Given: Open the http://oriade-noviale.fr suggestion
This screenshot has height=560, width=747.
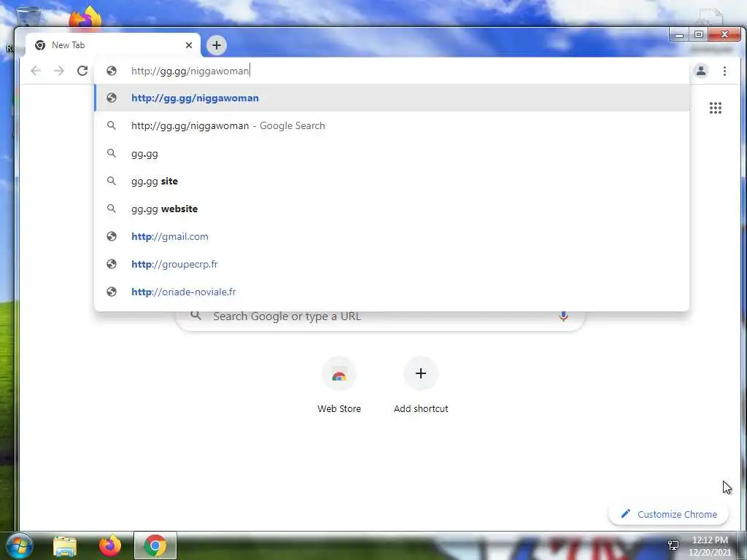Looking at the screenshot, I should tap(392, 292).
